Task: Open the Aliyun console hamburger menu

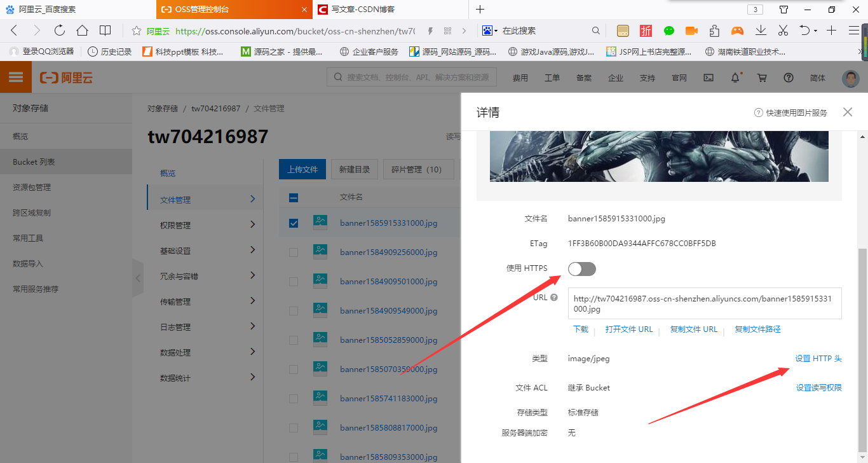Action: 16,78
